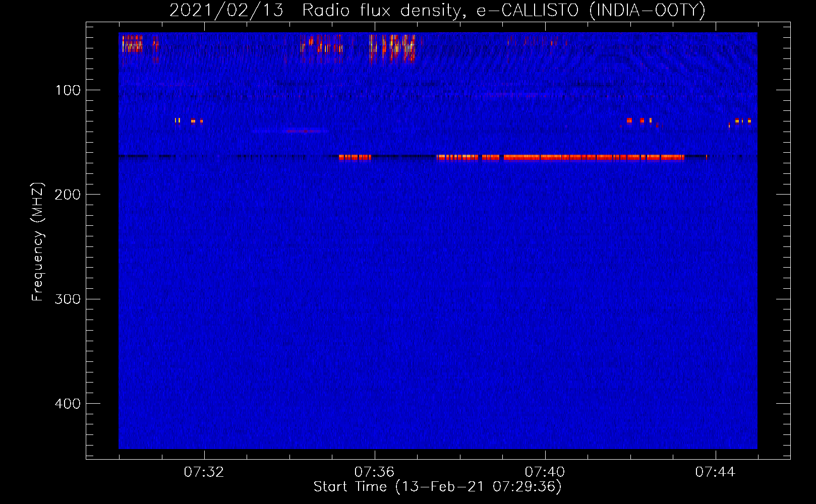Select the 200 frequency tick label
The image size is (816, 504).
pos(68,195)
